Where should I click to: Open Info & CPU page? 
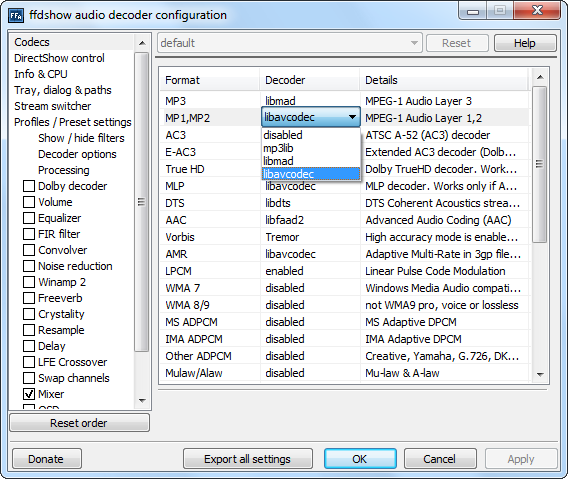pos(41,74)
